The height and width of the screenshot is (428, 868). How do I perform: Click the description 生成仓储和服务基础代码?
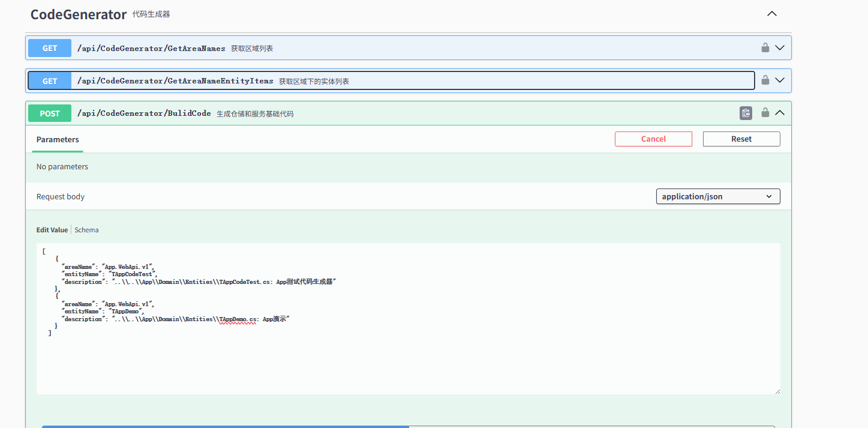(x=255, y=113)
